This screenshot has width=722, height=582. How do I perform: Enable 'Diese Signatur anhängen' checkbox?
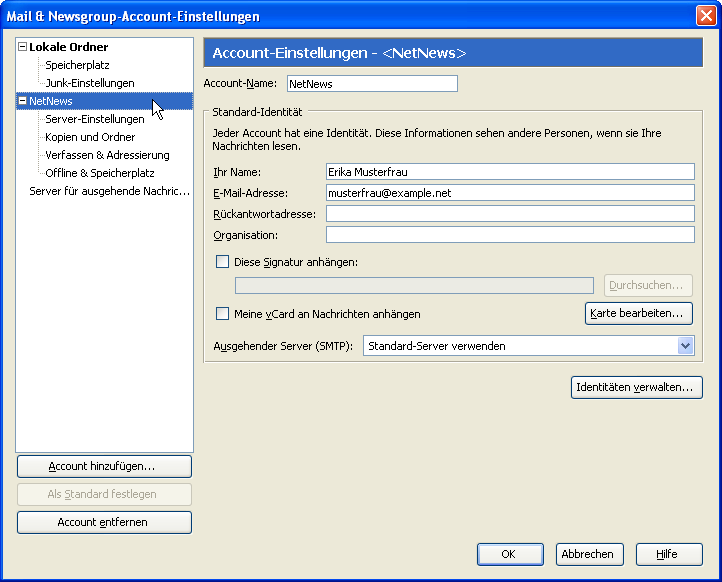pyautogui.click(x=223, y=262)
